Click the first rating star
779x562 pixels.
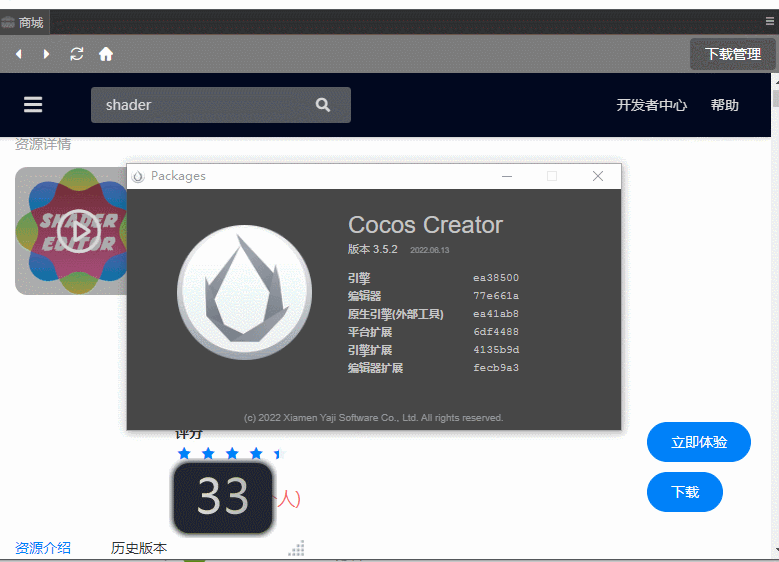click(x=184, y=453)
